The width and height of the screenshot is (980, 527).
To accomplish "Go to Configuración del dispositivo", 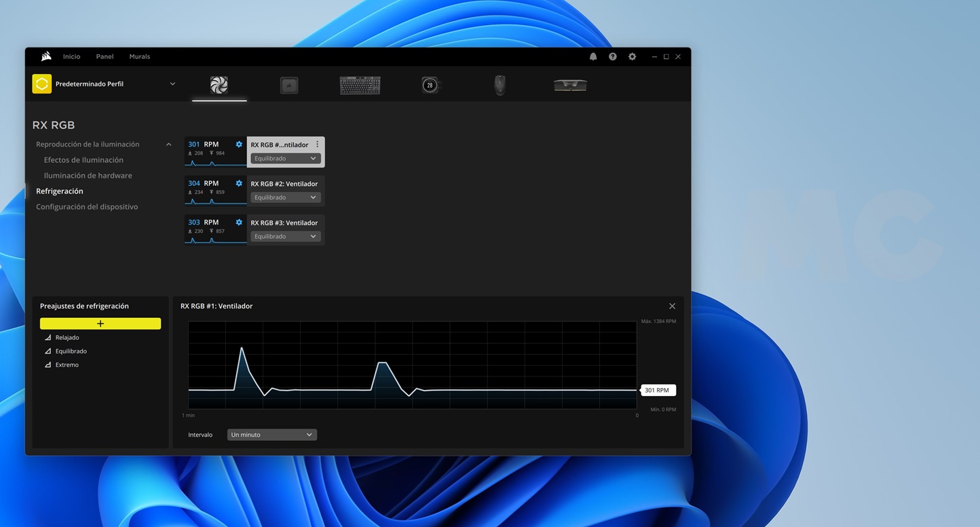I will [x=87, y=207].
